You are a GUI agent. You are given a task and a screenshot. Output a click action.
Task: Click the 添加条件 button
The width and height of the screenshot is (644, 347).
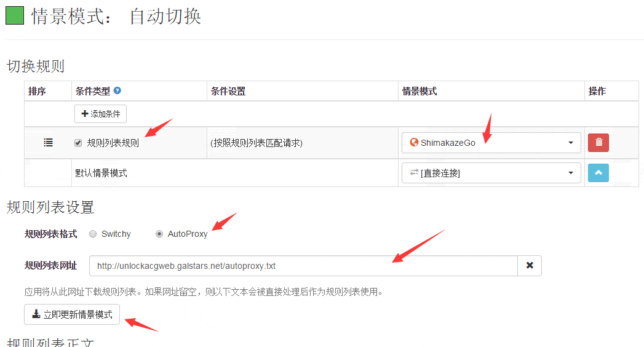[100, 114]
